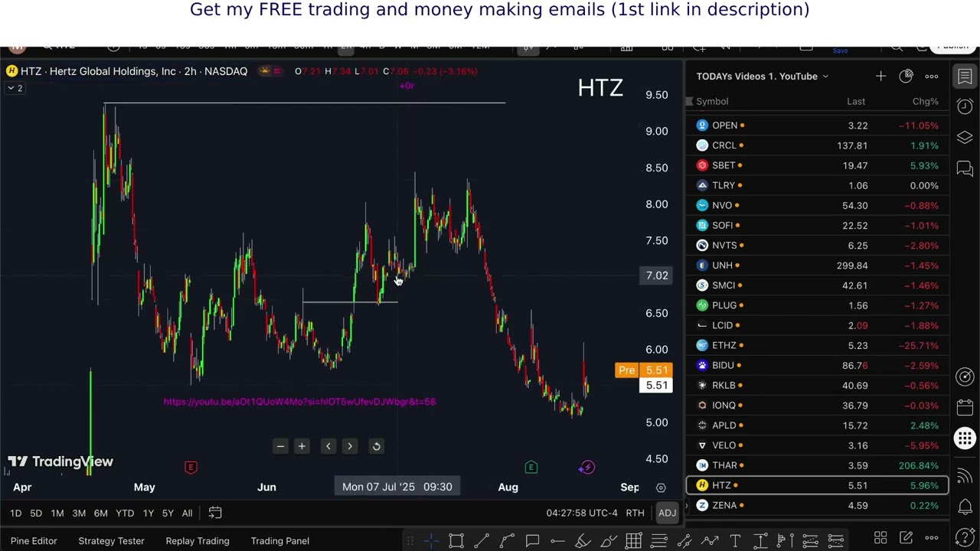
Task: Select the crosshair cursor tool
Action: [x=431, y=541]
